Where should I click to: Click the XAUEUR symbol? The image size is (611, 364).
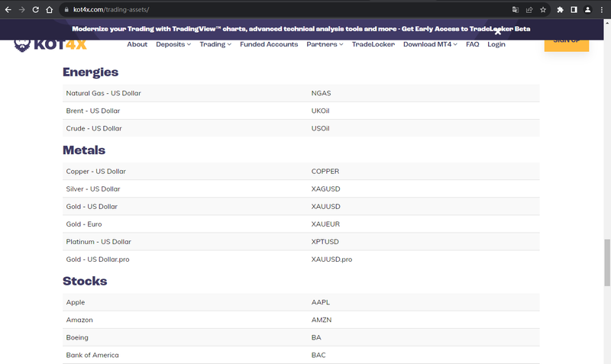tap(325, 224)
